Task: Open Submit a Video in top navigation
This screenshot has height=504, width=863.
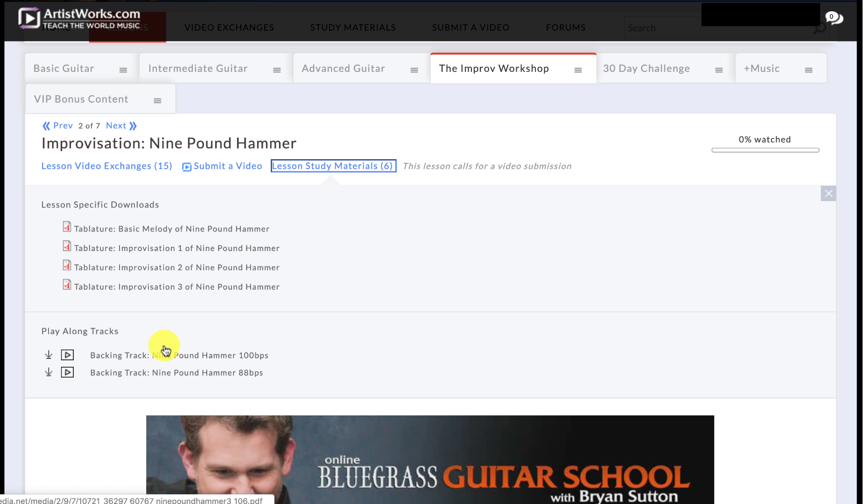Action: (470, 28)
